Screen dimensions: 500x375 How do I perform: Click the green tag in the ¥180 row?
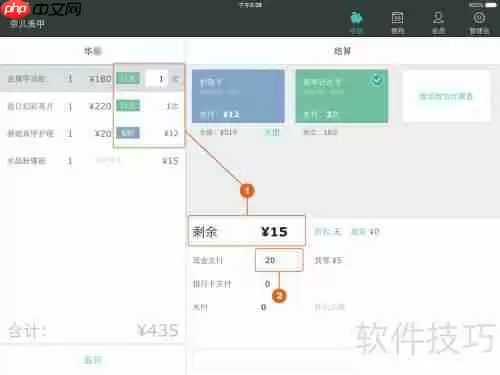[x=128, y=78]
